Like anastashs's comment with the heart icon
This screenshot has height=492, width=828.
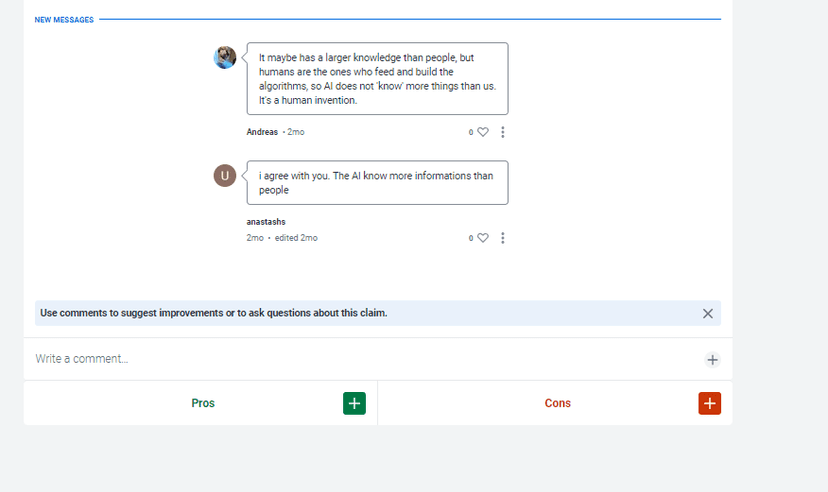[x=483, y=238]
